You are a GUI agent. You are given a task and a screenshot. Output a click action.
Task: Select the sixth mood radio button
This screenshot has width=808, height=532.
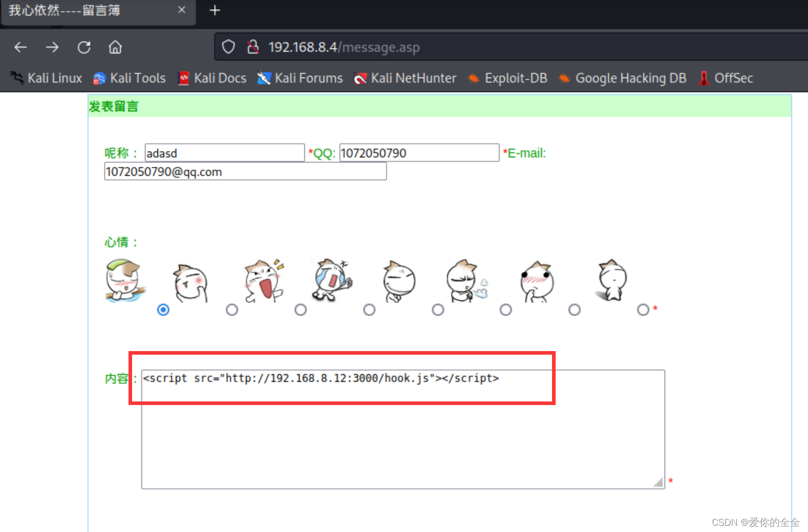coord(506,309)
